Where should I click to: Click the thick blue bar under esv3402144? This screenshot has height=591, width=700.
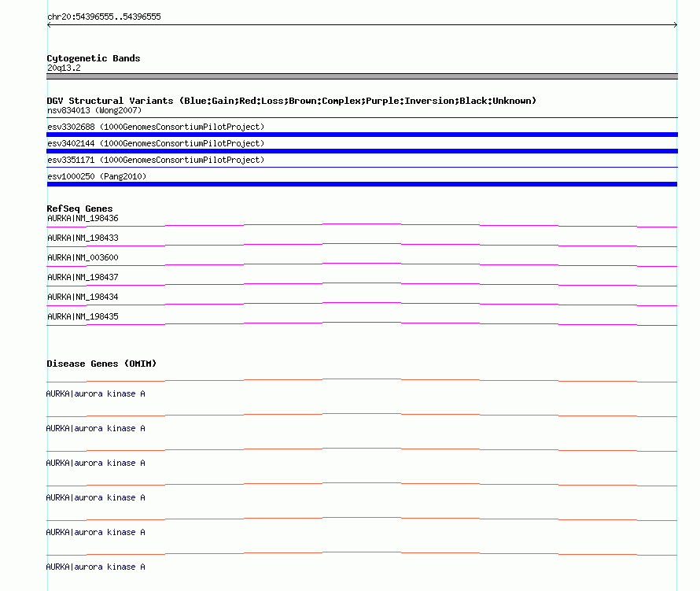point(362,151)
